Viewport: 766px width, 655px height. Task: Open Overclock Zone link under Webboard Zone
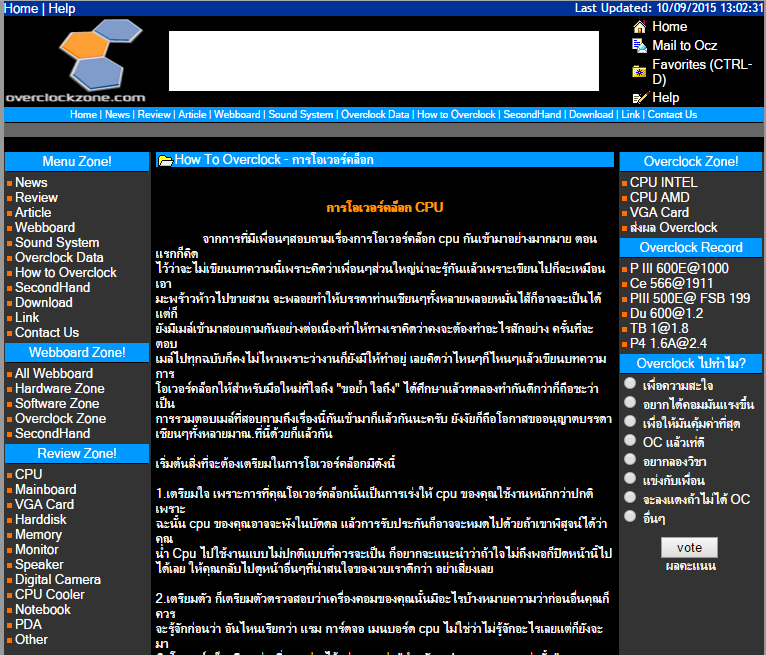coord(61,419)
